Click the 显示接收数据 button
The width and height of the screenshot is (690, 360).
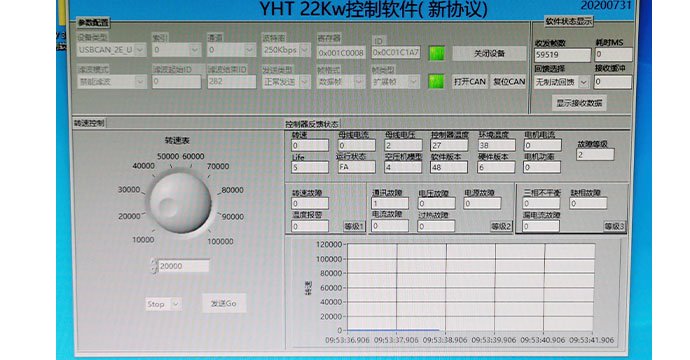[x=579, y=103]
